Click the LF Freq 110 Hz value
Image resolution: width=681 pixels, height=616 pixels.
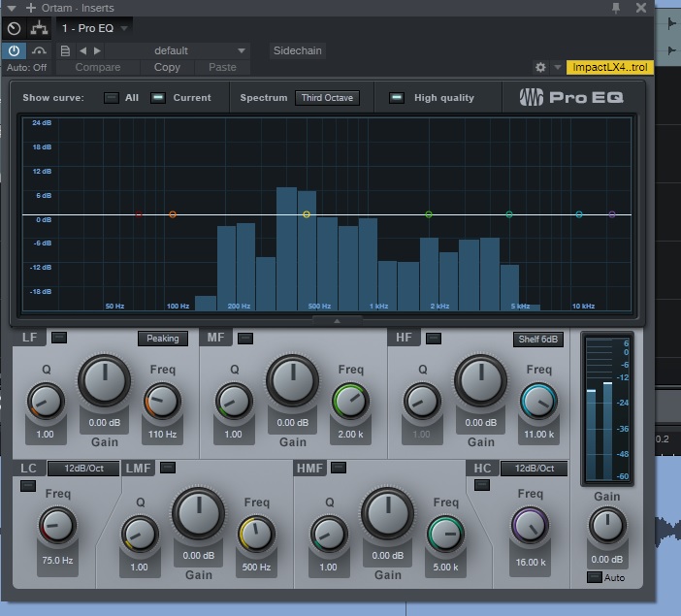162,434
